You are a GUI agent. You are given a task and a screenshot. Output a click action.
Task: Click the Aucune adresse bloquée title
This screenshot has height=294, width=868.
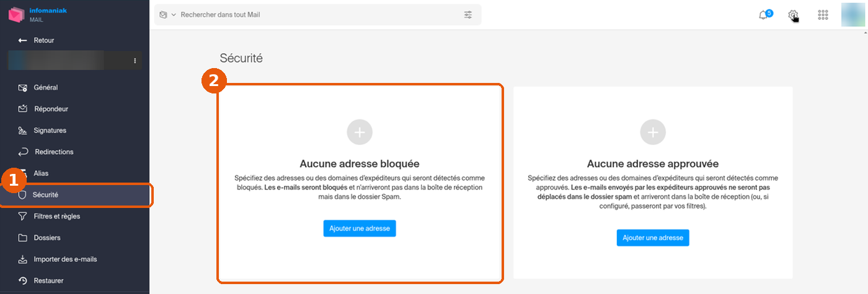tap(360, 164)
